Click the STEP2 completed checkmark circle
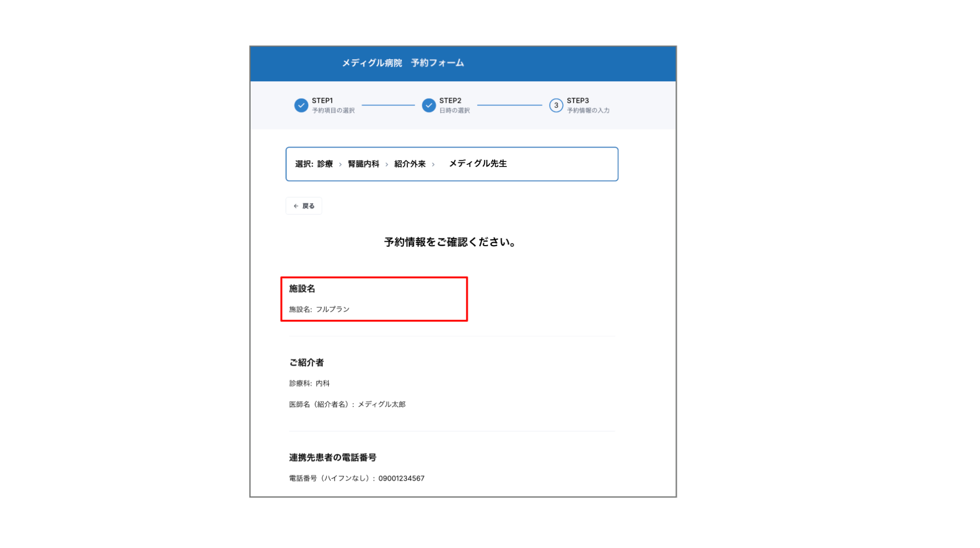The image size is (980, 548). pyautogui.click(x=429, y=105)
